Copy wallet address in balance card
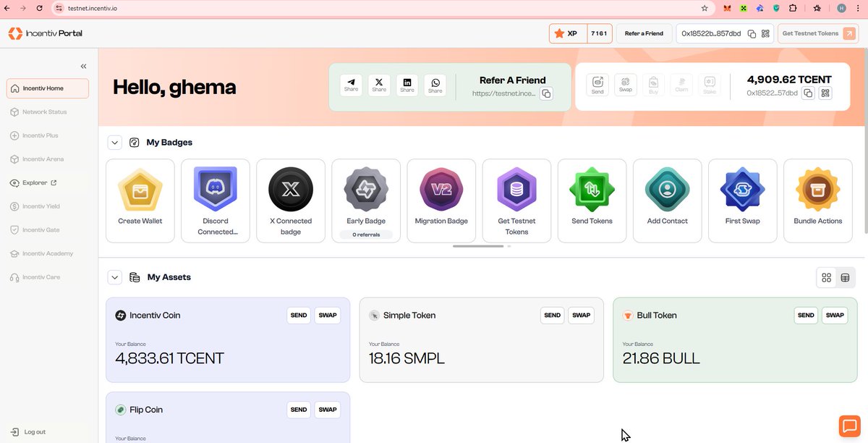Image resolution: width=868 pixels, height=443 pixels. [809, 93]
